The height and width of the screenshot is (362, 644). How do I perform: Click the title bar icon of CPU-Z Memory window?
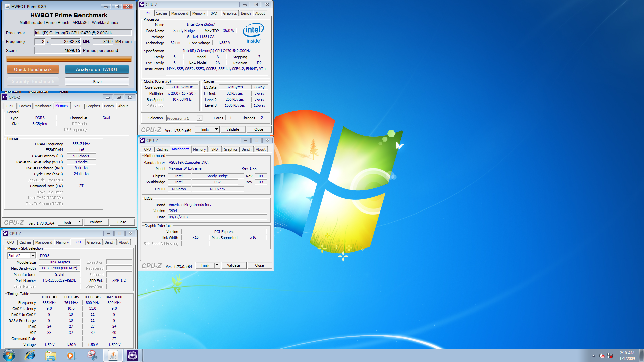(x=5, y=97)
